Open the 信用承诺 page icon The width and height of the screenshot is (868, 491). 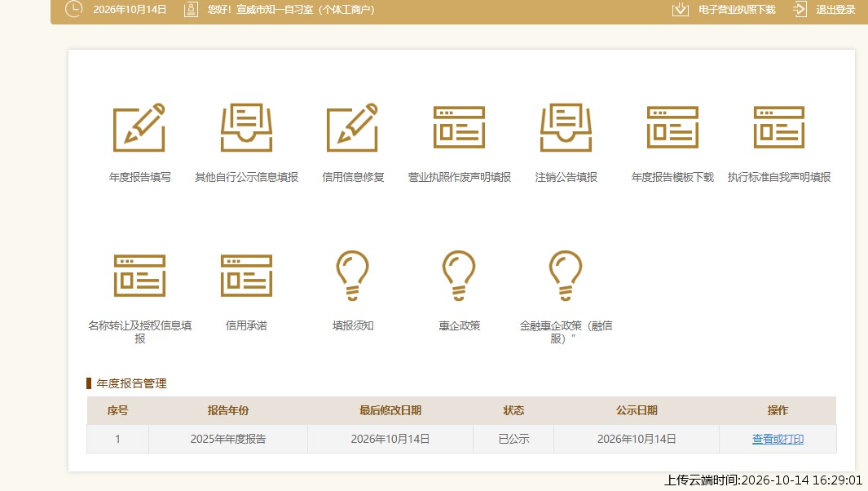click(246, 276)
